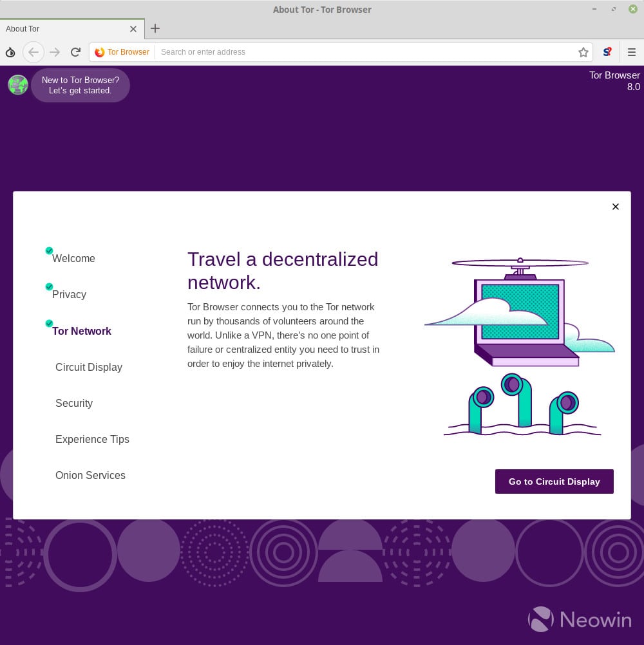The image size is (644, 645).
Task: Select the Welcome tour step
Action: (x=73, y=258)
